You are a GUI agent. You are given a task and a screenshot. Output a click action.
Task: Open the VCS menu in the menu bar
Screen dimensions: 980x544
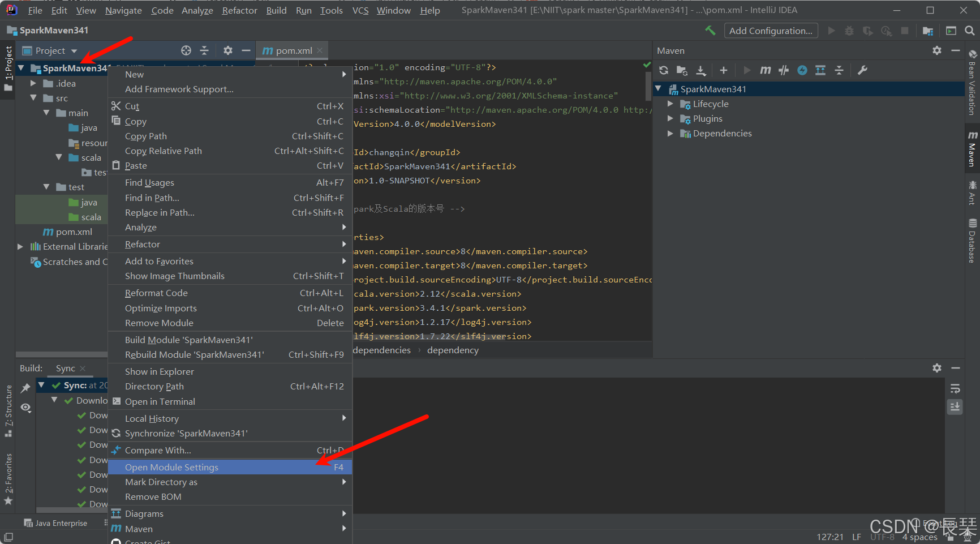(x=360, y=10)
